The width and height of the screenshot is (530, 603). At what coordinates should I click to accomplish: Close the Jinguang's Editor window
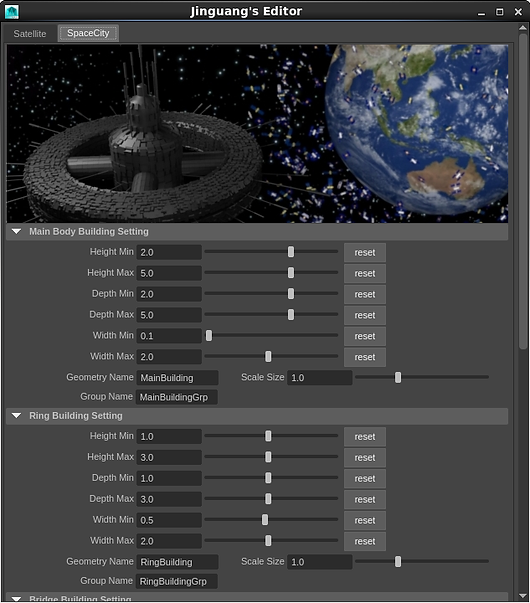point(518,12)
